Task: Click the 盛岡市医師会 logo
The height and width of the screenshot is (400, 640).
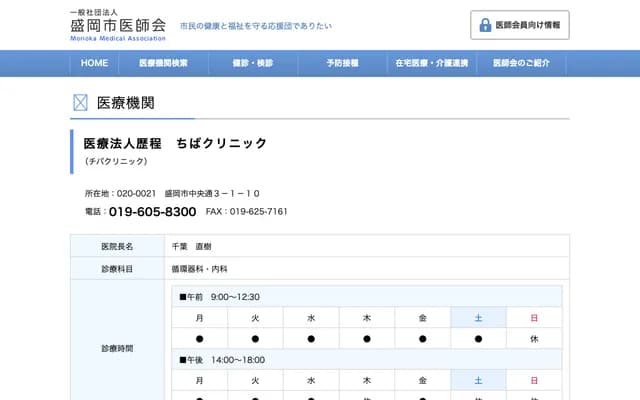Action: 118,25
